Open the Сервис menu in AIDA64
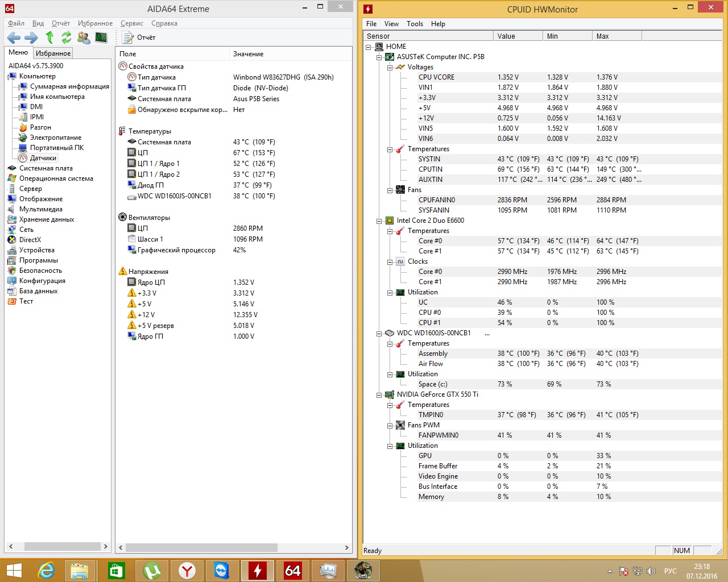 132,23
